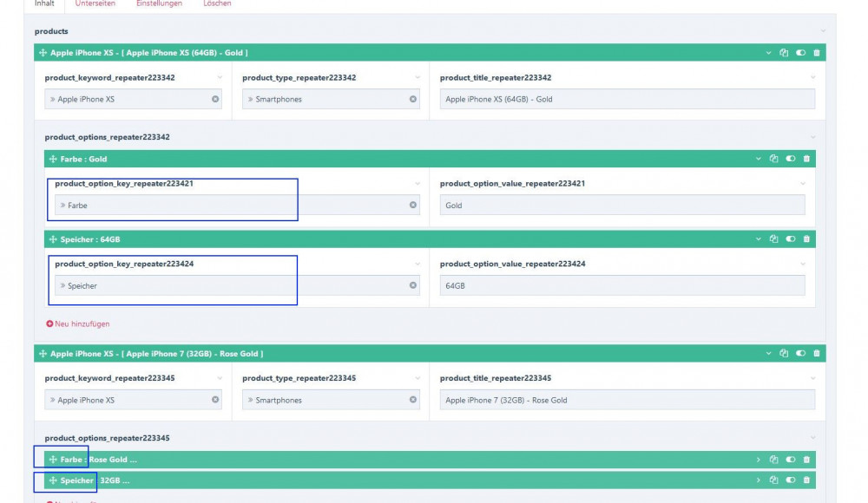Delete the Farbe : Gold option

806,159
